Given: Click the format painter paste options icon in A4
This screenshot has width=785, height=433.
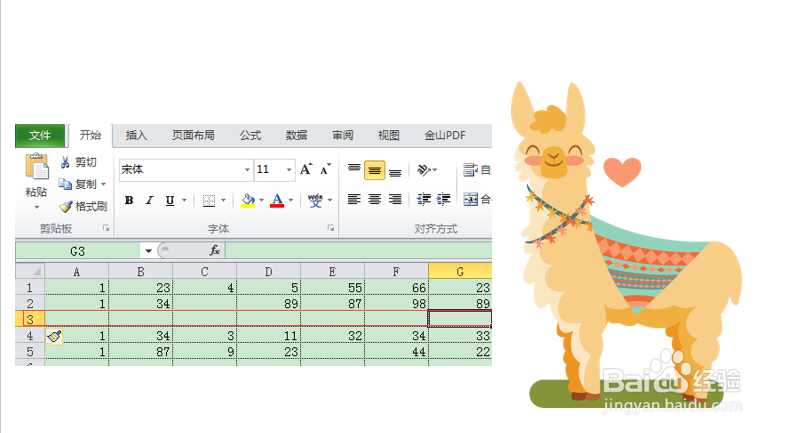Looking at the screenshot, I should (55, 336).
